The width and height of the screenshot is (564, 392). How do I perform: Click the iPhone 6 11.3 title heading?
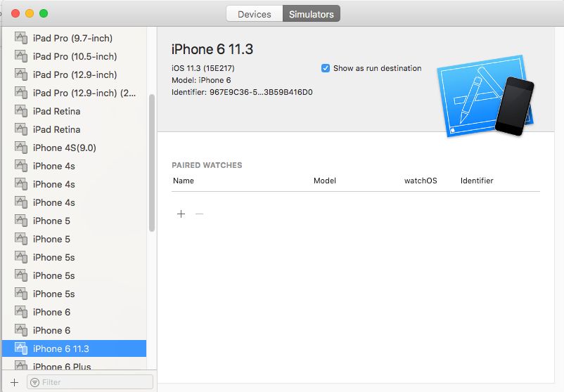click(x=212, y=49)
